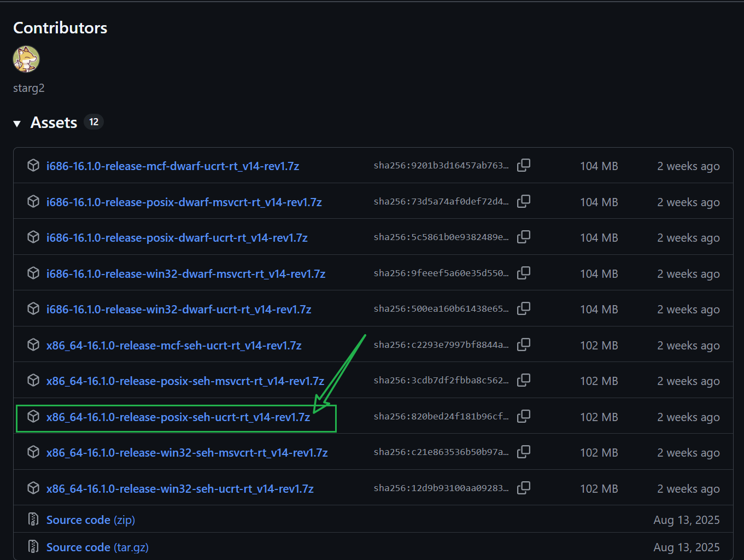The image size is (744, 560).
Task: Click package icon of i686 win32-dwarf-msvcrt asset
Action: pyautogui.click(x=33, y=273)
